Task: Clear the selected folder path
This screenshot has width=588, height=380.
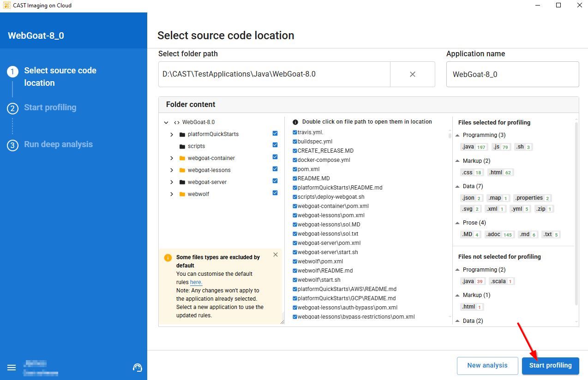Action: click(x=412, y=74)
